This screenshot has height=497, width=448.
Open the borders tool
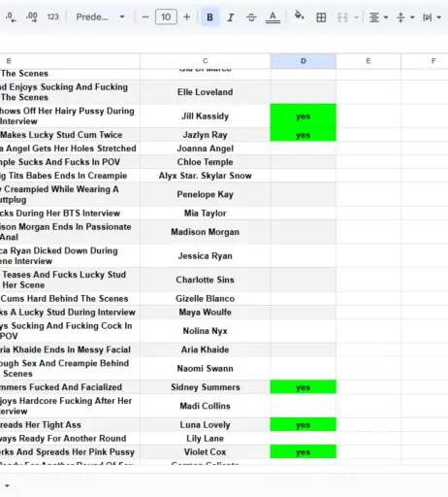(x=321, y=17)
